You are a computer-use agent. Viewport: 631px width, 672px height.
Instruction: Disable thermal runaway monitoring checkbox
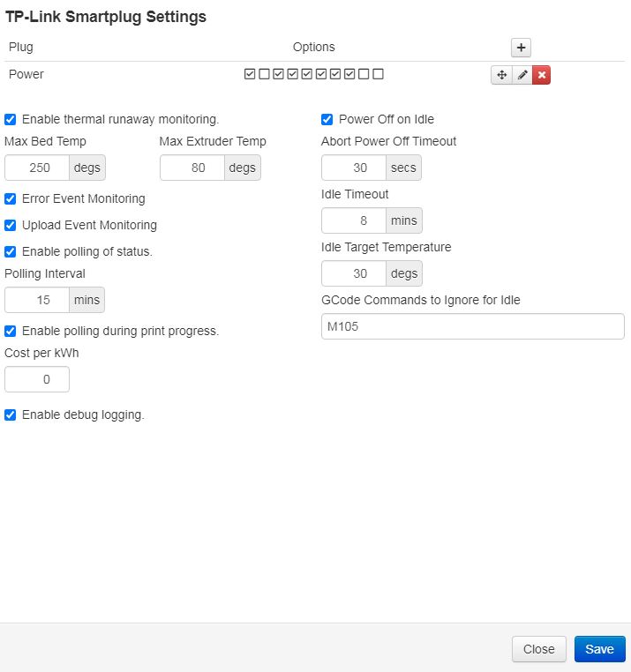[x=11, y=119]
